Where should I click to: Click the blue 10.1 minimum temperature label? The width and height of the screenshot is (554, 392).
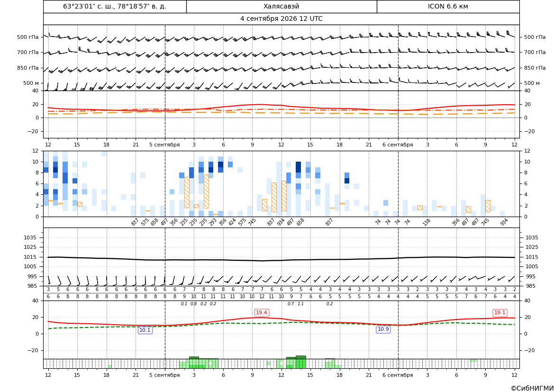pos(145,330)
